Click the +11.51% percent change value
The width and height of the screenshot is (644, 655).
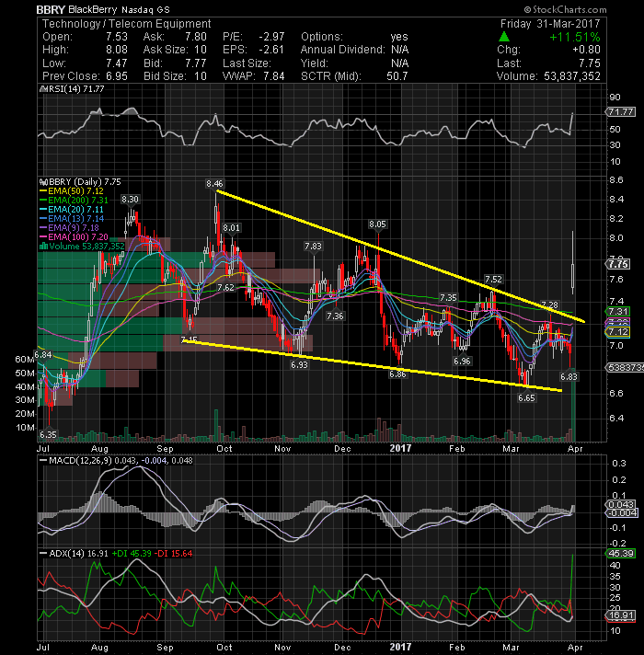(x=575, y=37)
